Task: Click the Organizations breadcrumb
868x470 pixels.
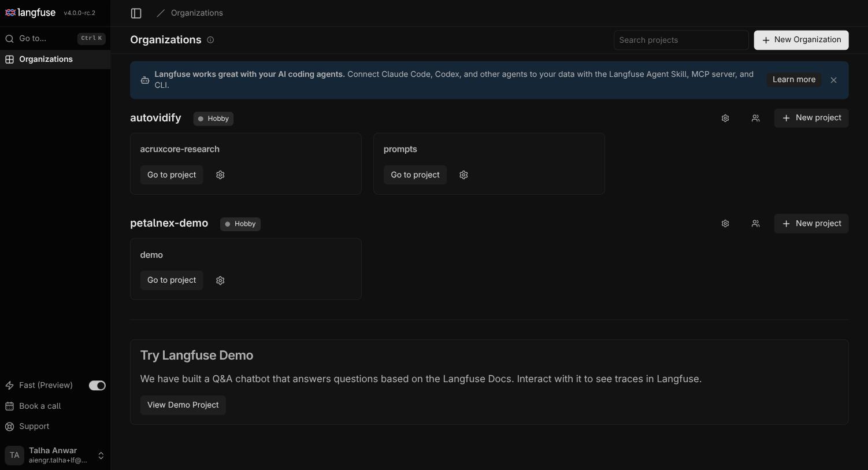Action: pyautogui.click(x=197, y=13)
